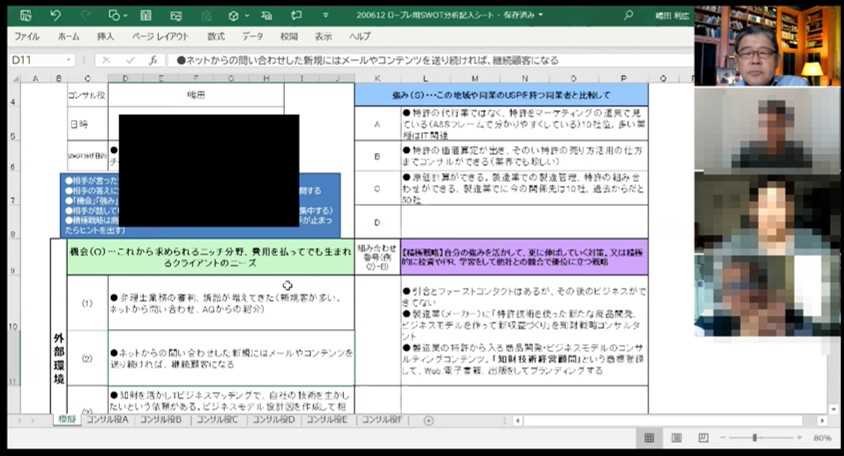The image size is (844, 456).
Task: Click the autosave icon at the toolbar's far left
Action: tap(25, 15)
